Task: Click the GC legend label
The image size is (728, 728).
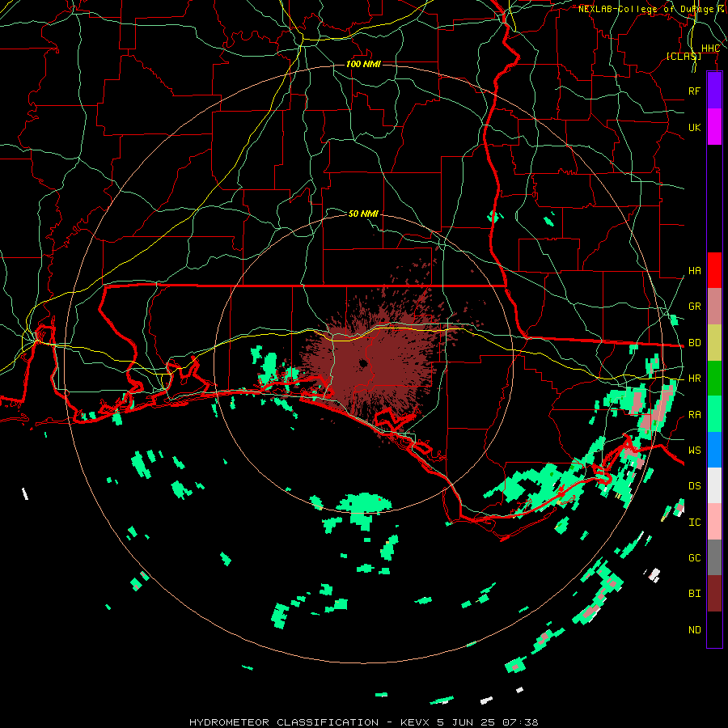Action: pos(695,558)
